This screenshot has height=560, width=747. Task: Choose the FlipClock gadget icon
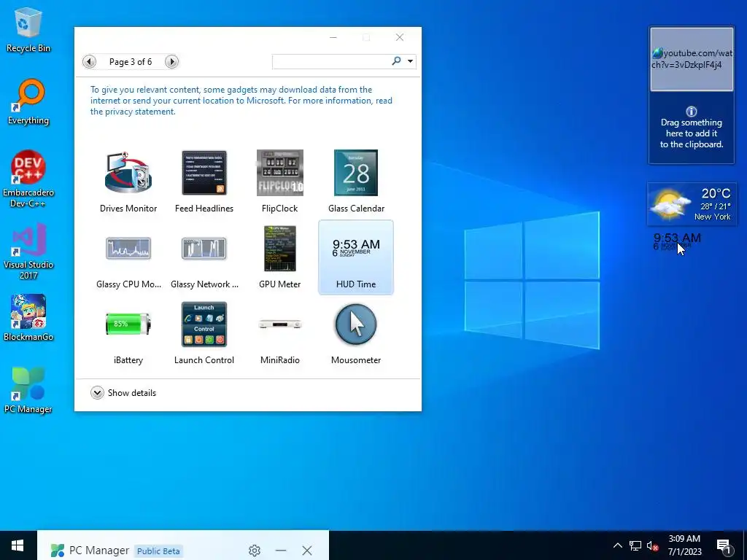click(279, 173)
